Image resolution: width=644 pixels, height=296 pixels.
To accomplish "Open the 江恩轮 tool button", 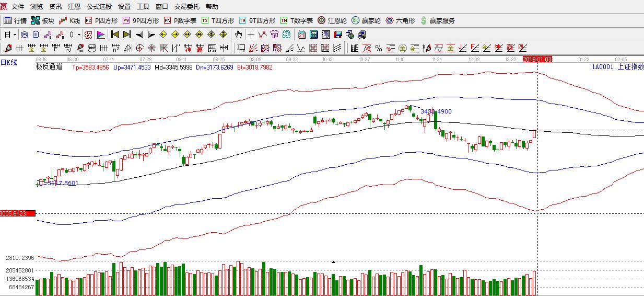I will [x=332, y=21].
